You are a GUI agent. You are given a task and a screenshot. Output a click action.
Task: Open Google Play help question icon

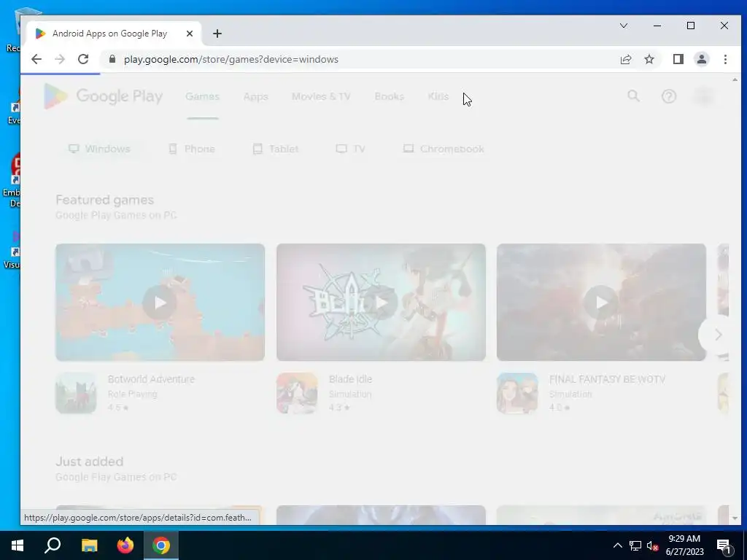click(x=669, y=96)
